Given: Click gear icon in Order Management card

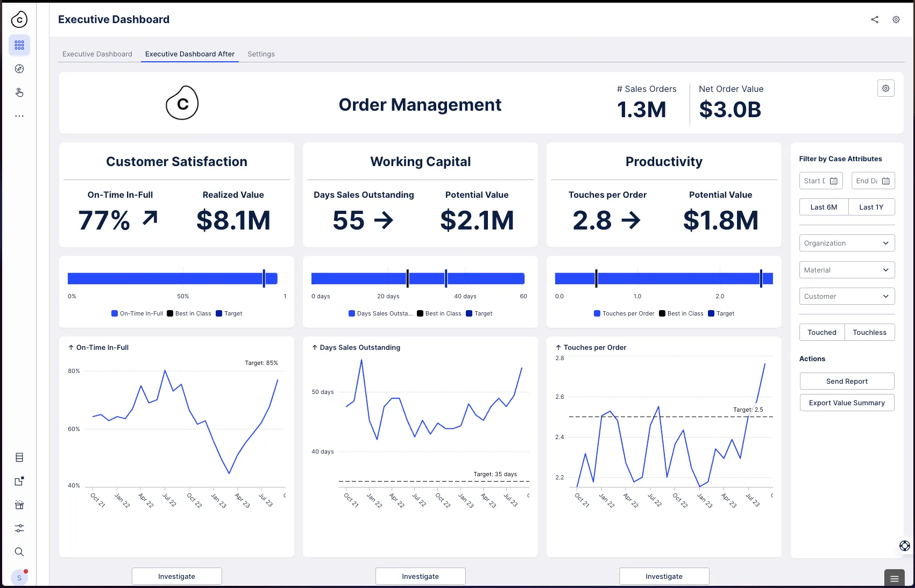Looking at the screenshot, I should [886, 88].
